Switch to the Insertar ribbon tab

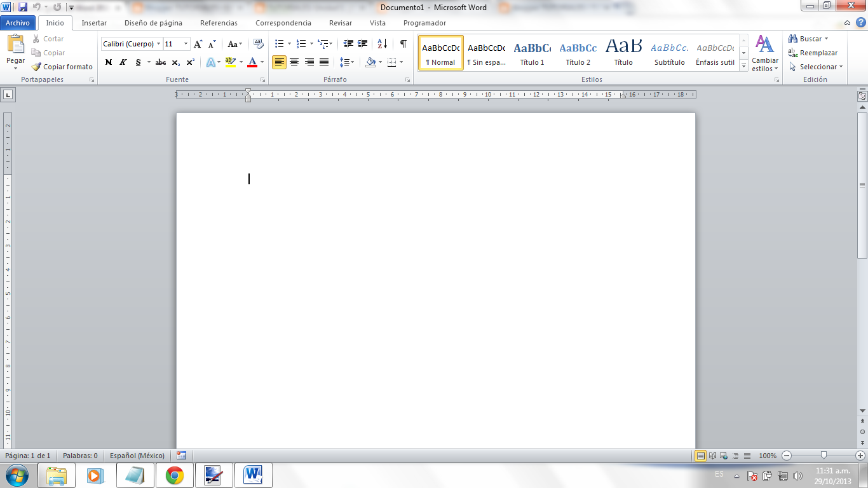93,23
